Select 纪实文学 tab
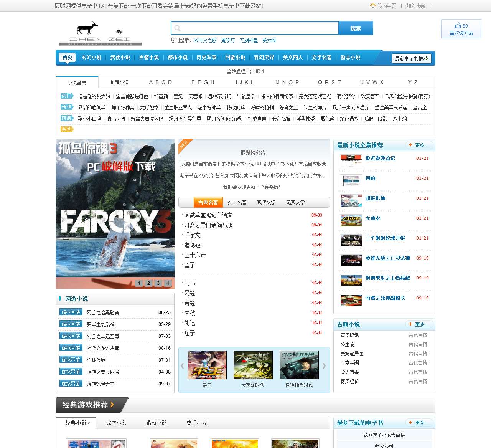491x448 pixels. click(x=295, y=202)
